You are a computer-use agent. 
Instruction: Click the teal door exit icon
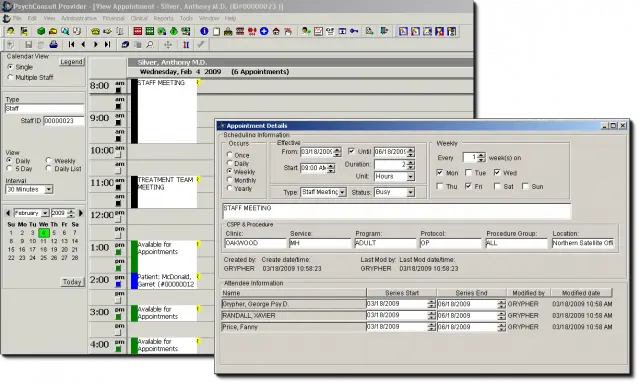pyautogui.click(x=384, y=31)
